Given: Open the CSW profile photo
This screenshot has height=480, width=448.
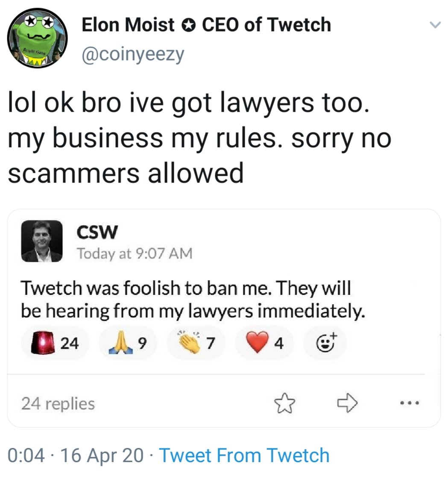Looking at the screenshot, I should (x=42, y=241).
